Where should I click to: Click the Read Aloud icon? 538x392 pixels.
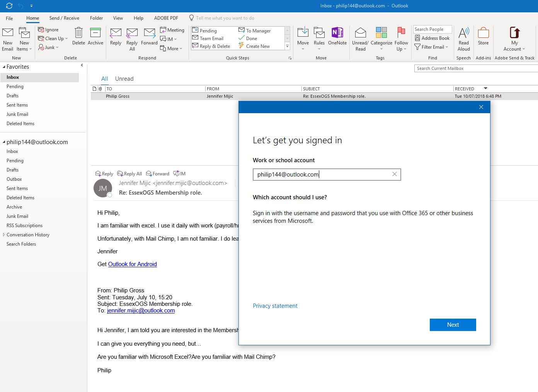click(464, 33)
